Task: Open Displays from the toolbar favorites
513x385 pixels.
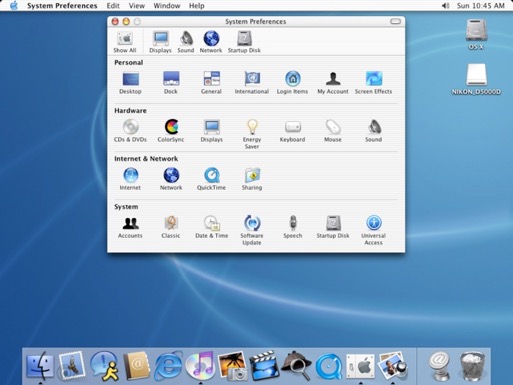Action: tap(160, 42)
